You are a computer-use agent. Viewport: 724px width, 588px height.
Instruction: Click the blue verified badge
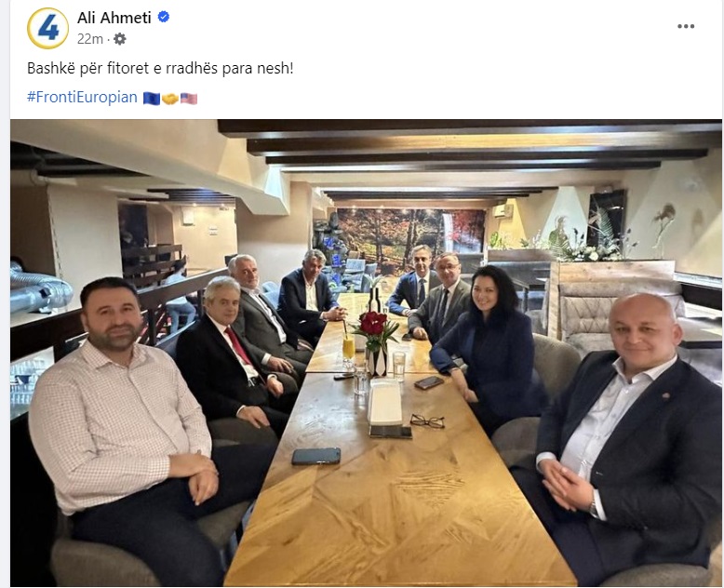click(x=164, y=17)
